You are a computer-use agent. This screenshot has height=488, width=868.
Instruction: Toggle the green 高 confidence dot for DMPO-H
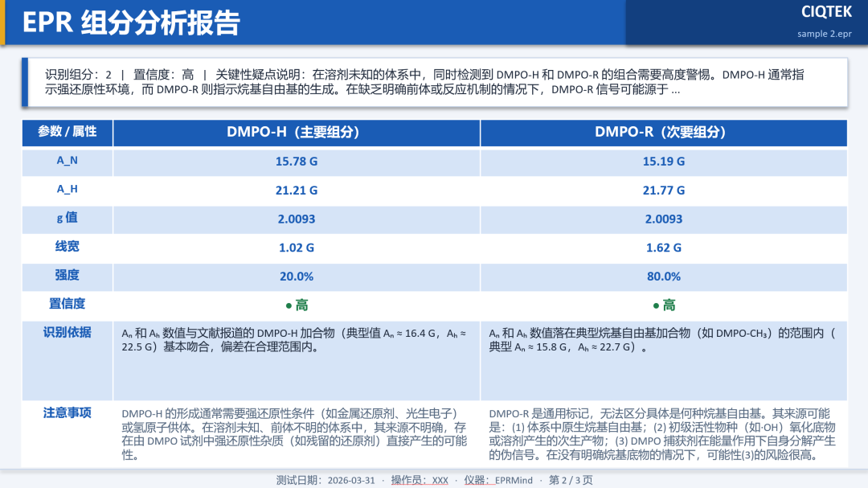(297, 306)
